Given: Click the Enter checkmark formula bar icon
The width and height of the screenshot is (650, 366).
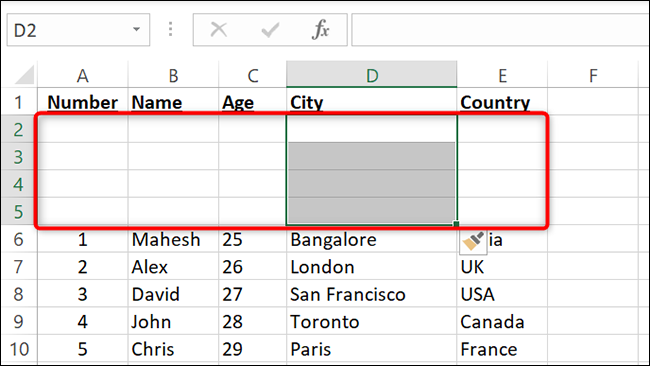Looking at the screenshot, I should pyautogui.click(x=270, y=30).
